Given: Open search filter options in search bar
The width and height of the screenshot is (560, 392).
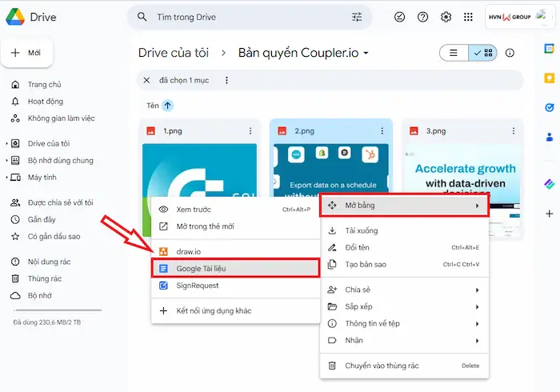Looking at the screenshot, I should pyautogui.click(x=357, y=17).
